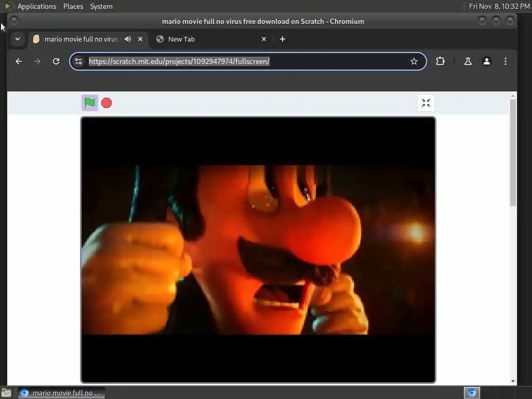This screenshot has height=399, width=532.
Task: Bookmark this page with star icon
Action: click(414, 61)
